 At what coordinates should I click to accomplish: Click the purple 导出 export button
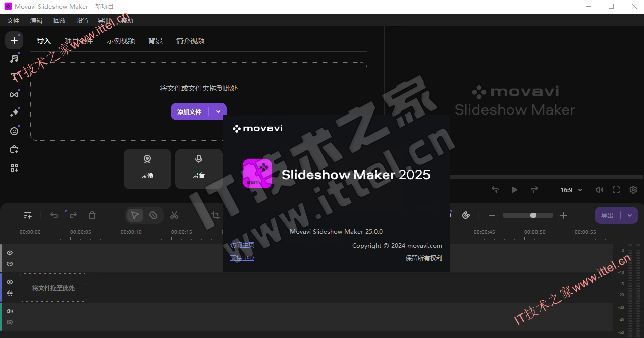coord(607,215)
